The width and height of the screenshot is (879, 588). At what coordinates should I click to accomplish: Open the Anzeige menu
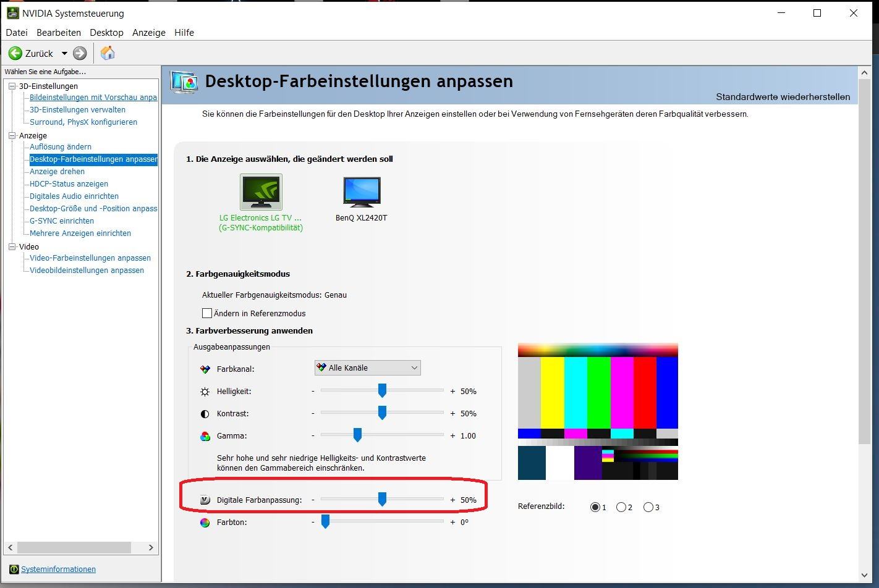(x=149, y=33)
